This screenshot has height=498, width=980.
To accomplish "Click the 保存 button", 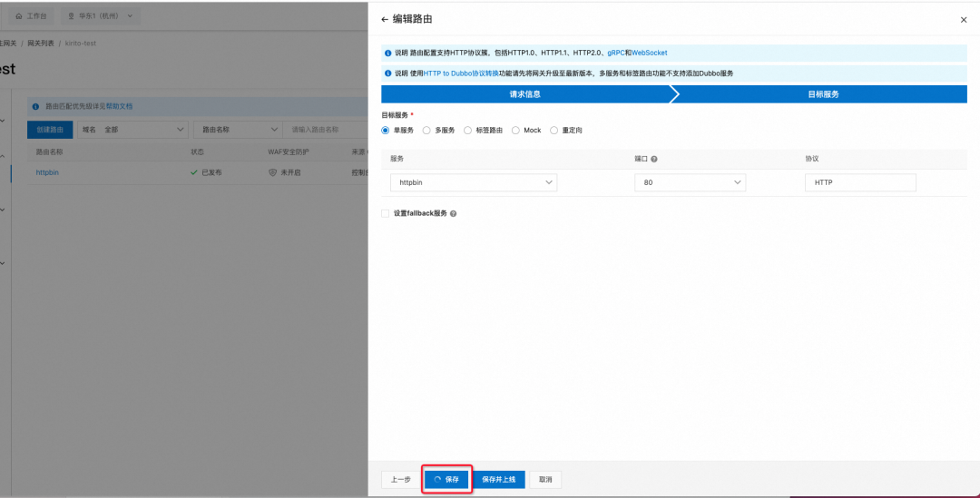I will click(446, 479).
